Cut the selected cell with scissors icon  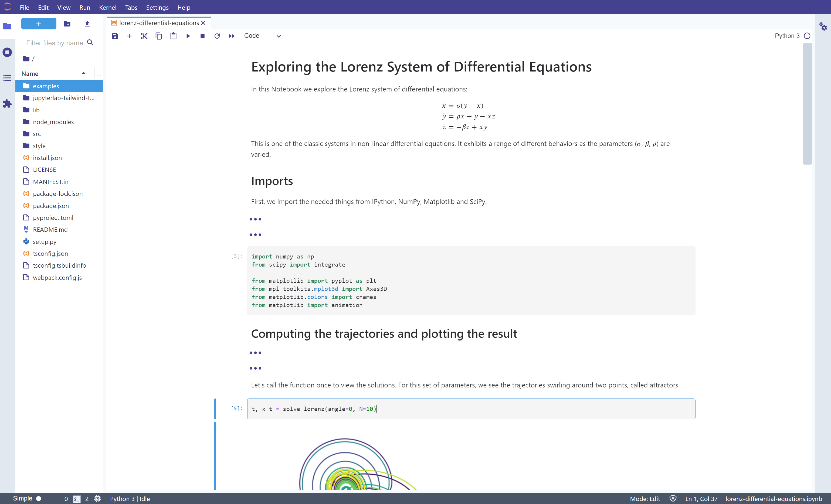[x=144, y=36]
